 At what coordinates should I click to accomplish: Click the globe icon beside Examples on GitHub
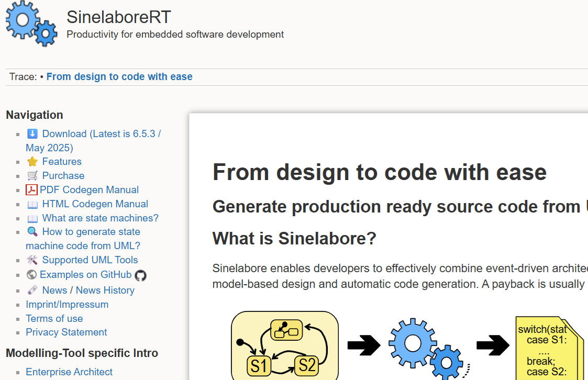[31, 274]
